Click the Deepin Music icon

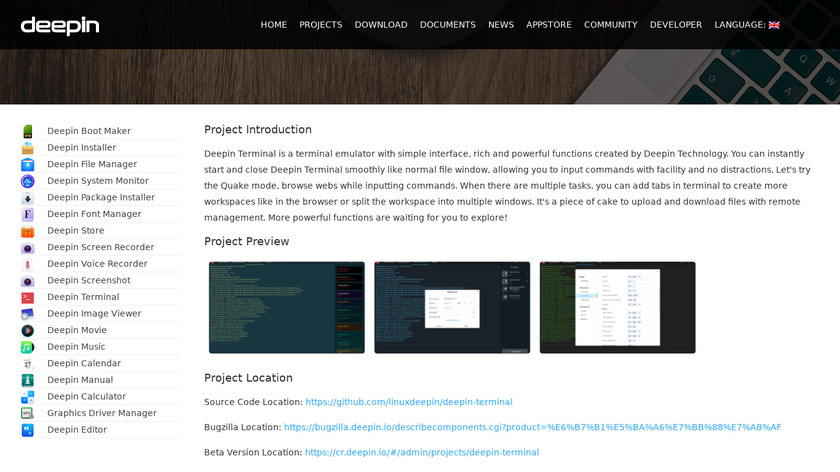point(28,347)
